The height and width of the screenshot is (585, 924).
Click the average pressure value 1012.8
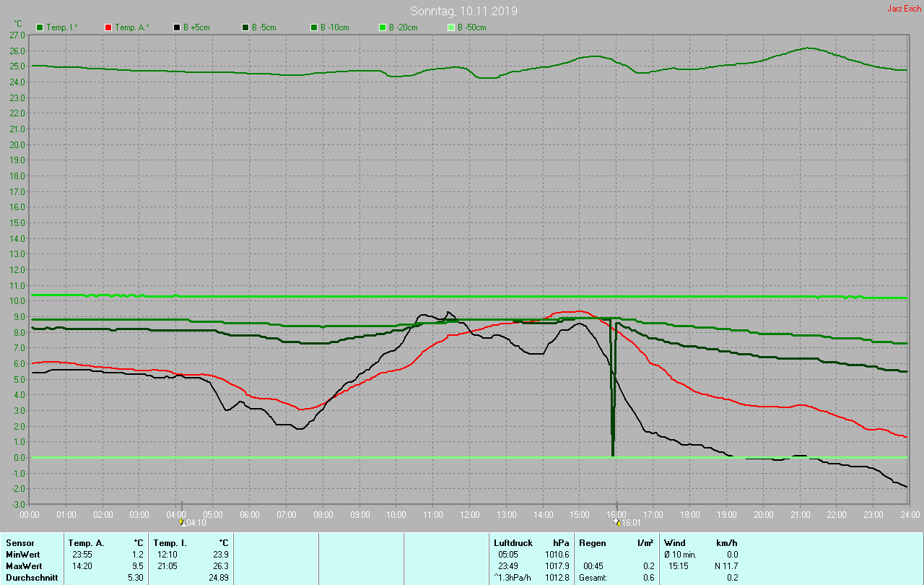coord(557,578)
